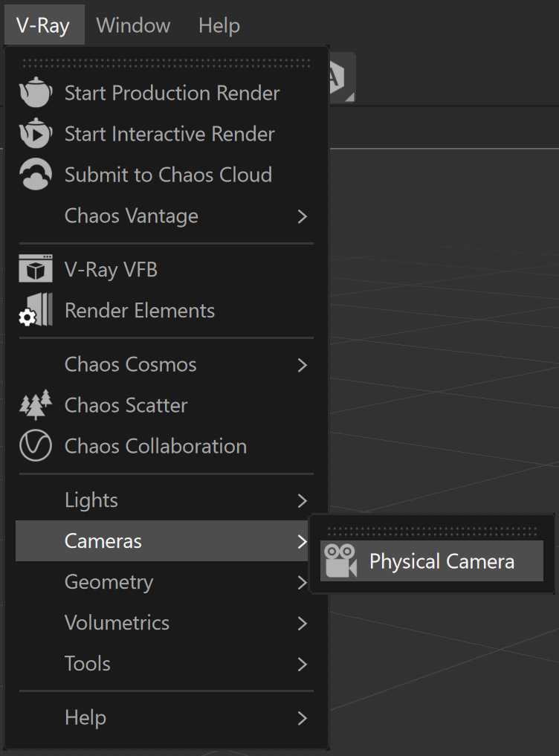Choose Start Interactive Render

pos(164,134)
